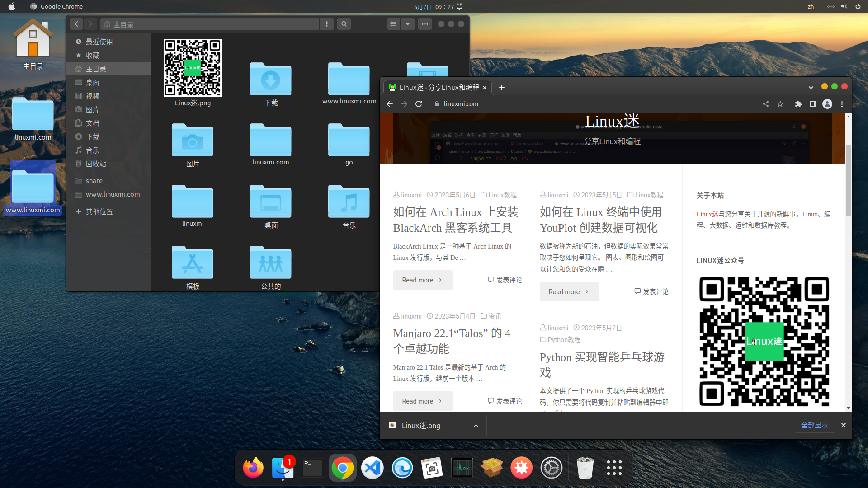Show applications grid in dock
This screenshot has height=488, width=868.
614,468
